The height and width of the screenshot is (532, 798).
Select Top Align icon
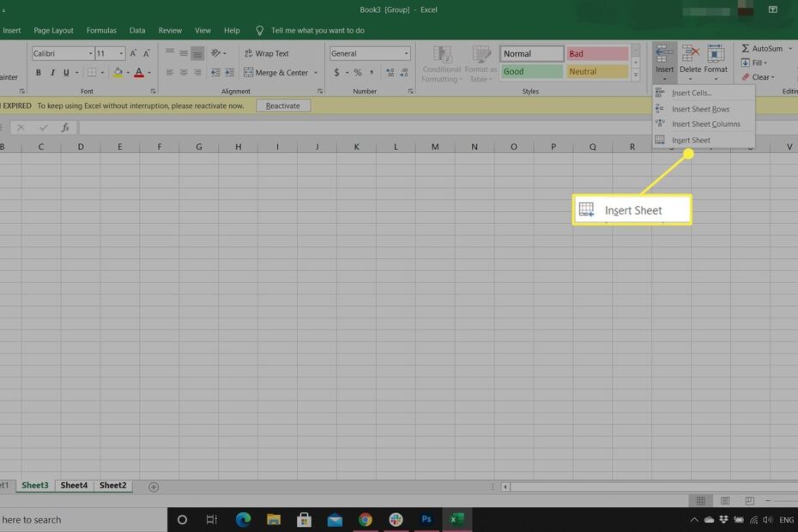[x=170, y=53]
